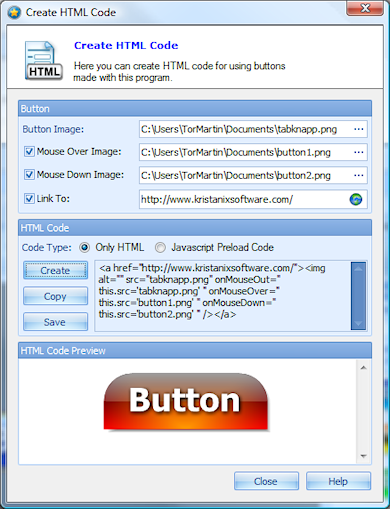Screen dimensions: 390x509
Task: Click the Create button
Action: pos(55,270)
